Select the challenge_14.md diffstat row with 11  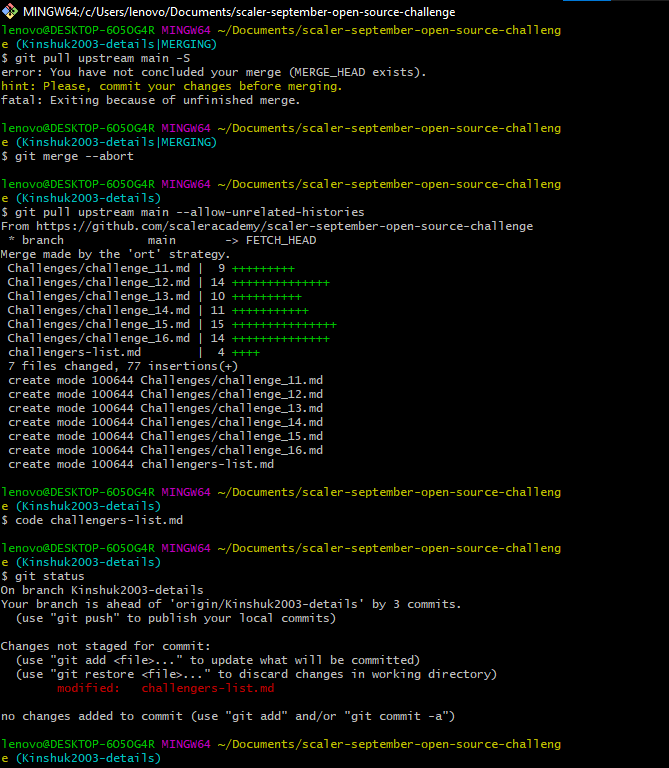click(158, 311)
